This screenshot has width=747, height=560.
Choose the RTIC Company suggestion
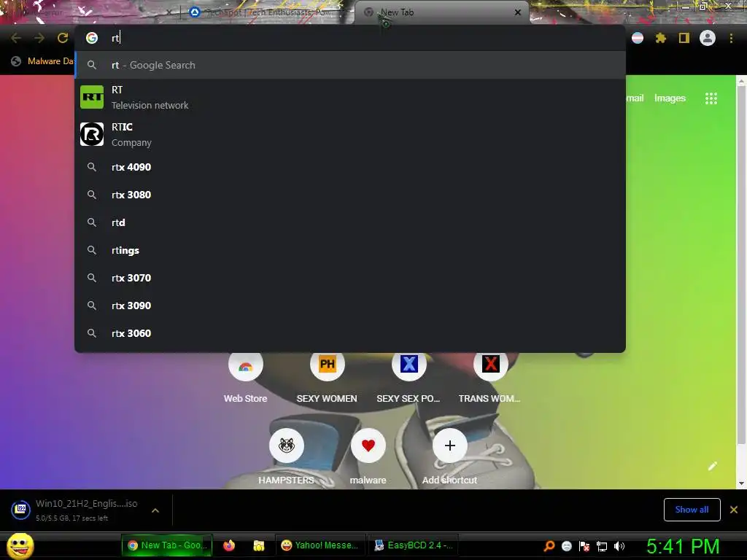point(349,134)
